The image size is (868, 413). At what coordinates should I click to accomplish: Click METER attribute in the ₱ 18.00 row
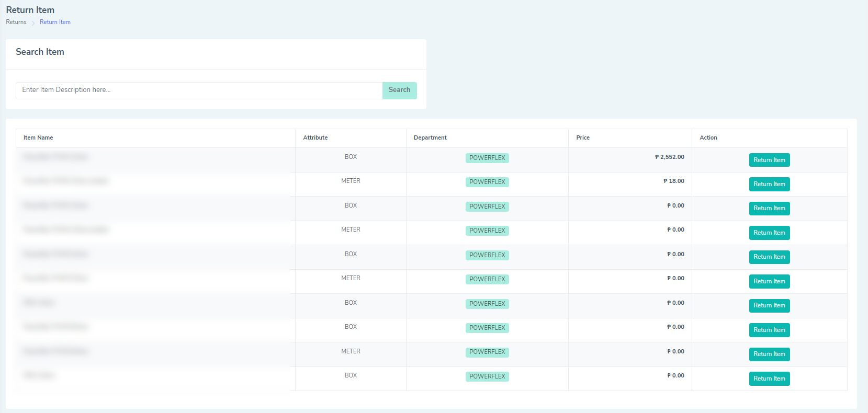(351, 181)
